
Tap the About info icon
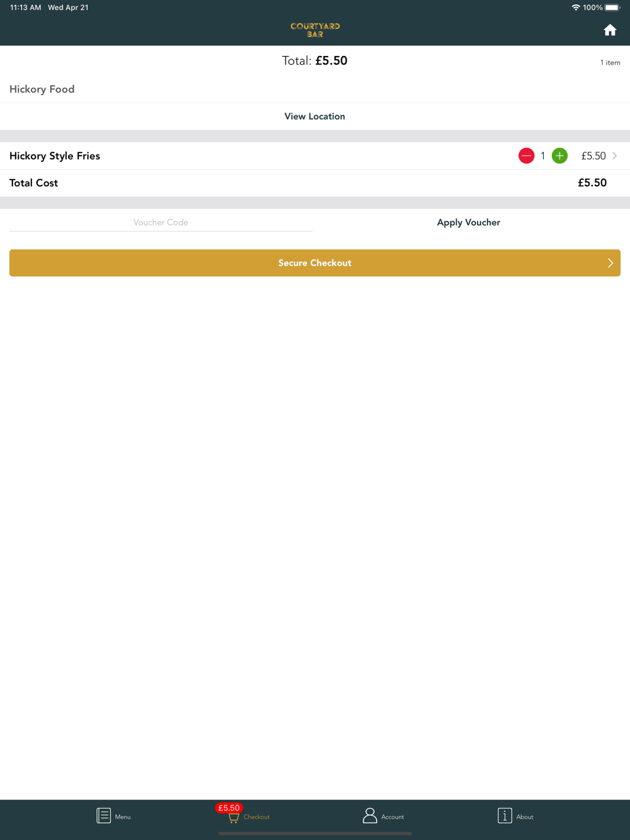pyautogui.click(x=505, y=815)
